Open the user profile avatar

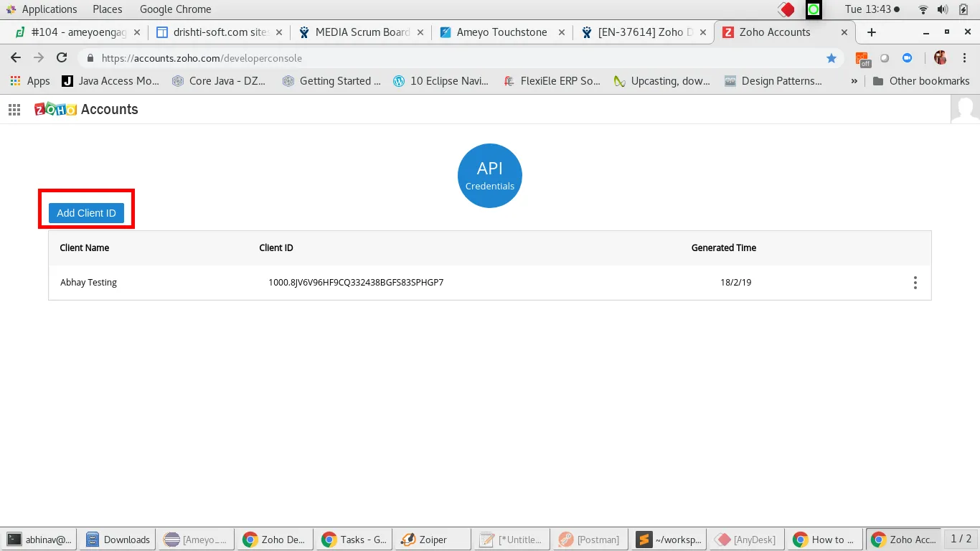coord(965,109)
